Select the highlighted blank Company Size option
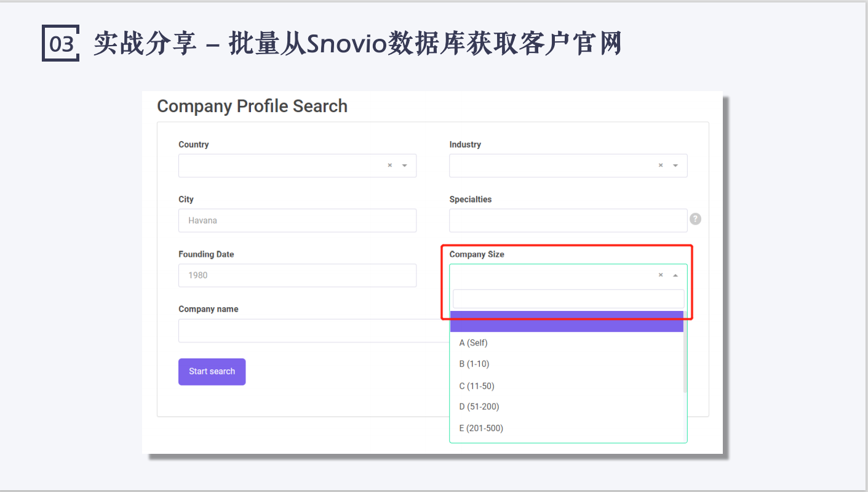868x492 pixels. [567, 321]
